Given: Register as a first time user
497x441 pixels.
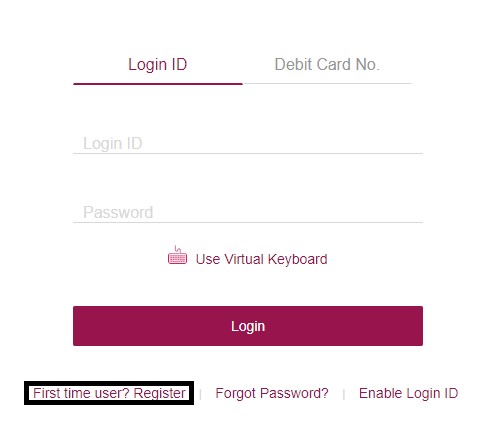Looking at the screenshot, I should coord(109,393).
